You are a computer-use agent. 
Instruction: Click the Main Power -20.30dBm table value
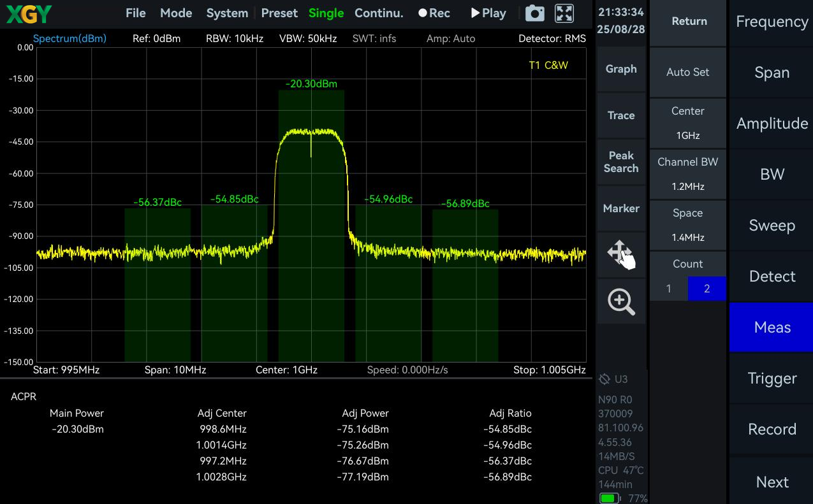click(x=77, y=429)
